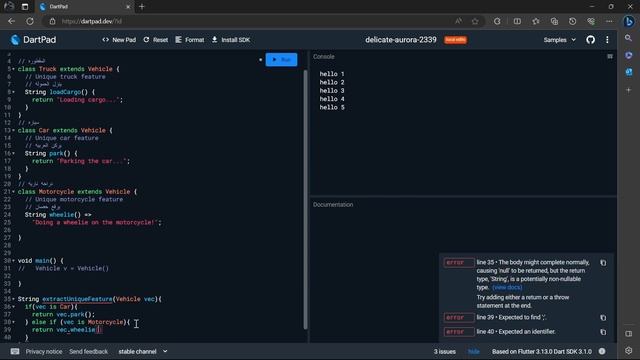Screen dimensions: 640x360
Task: Click the local edits badge
Action: [456, 40]
